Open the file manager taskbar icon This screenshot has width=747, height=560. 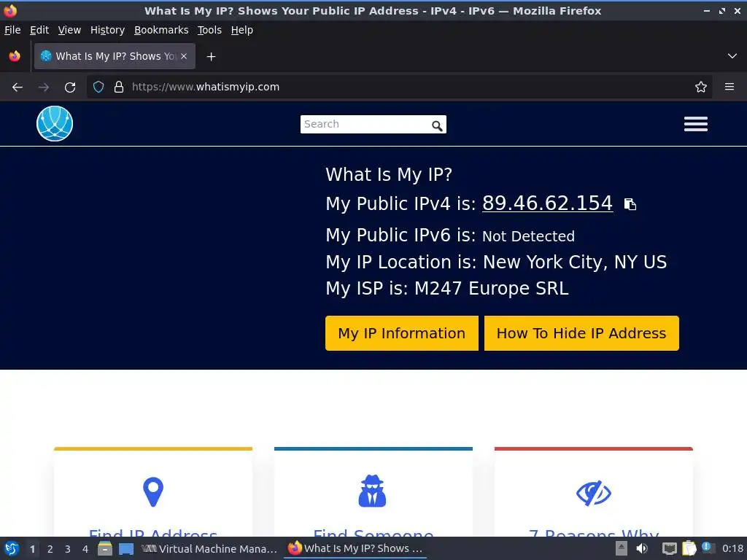pos(105,548)
